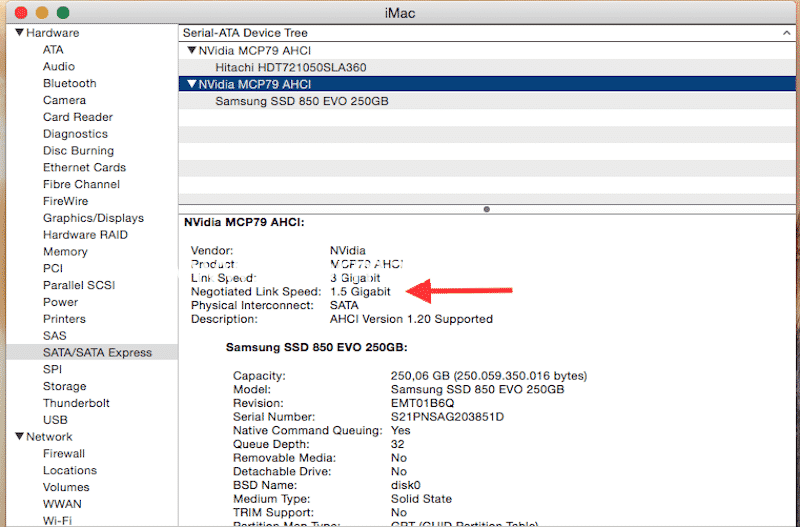
Task: Click Native Command Queuing value Yes
Action: pos(401,431)
